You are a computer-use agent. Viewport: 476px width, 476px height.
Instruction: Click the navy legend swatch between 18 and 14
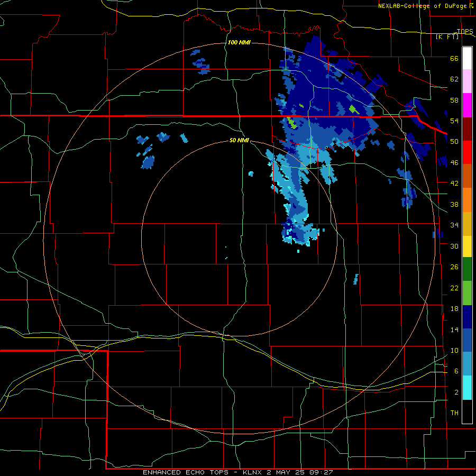pos(467,317)
